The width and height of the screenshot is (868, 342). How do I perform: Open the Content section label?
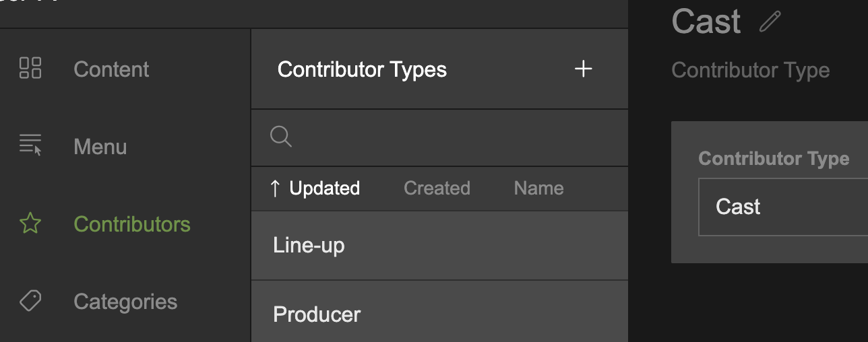(x=111, y=69)
